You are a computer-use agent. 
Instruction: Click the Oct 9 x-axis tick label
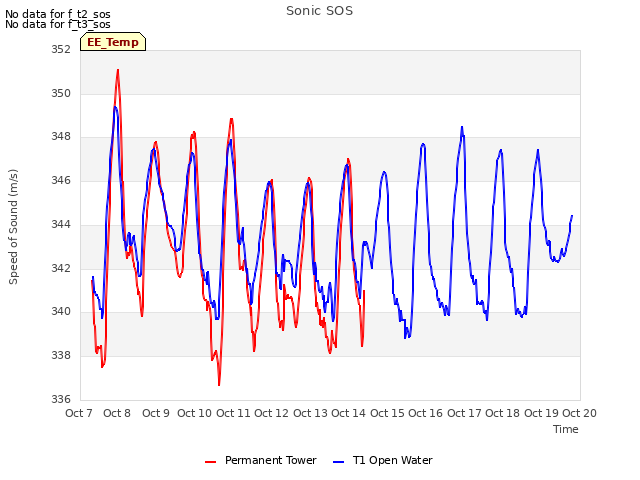156,413
